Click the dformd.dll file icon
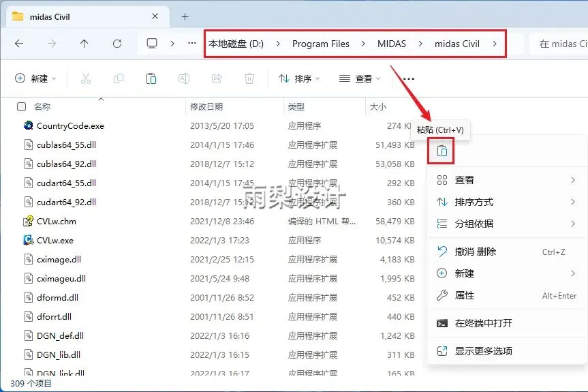Image resolution: width=588 pixels, height=392 pixels. pos(29,297)
